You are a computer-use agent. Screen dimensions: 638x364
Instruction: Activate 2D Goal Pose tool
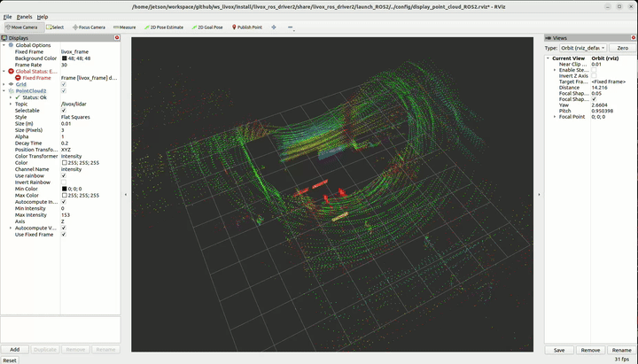click(x=207, y=27)
